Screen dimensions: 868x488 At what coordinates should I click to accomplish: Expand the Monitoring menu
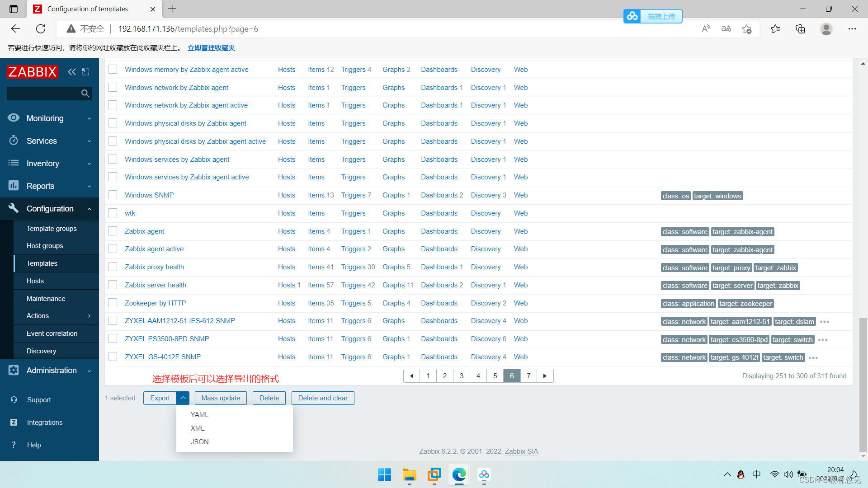tap(89, 118)
